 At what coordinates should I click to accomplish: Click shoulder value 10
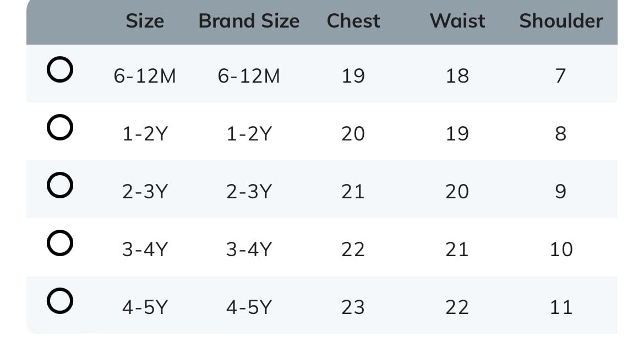click(561, 250)
